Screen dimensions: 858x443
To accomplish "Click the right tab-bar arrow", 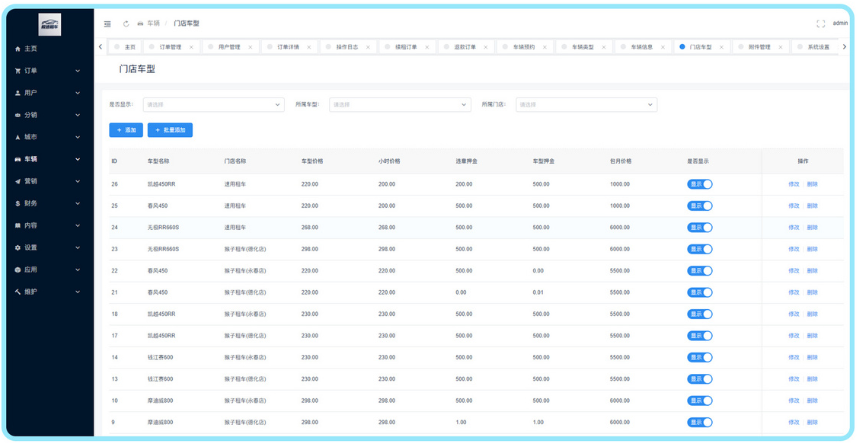I will 844,47.
